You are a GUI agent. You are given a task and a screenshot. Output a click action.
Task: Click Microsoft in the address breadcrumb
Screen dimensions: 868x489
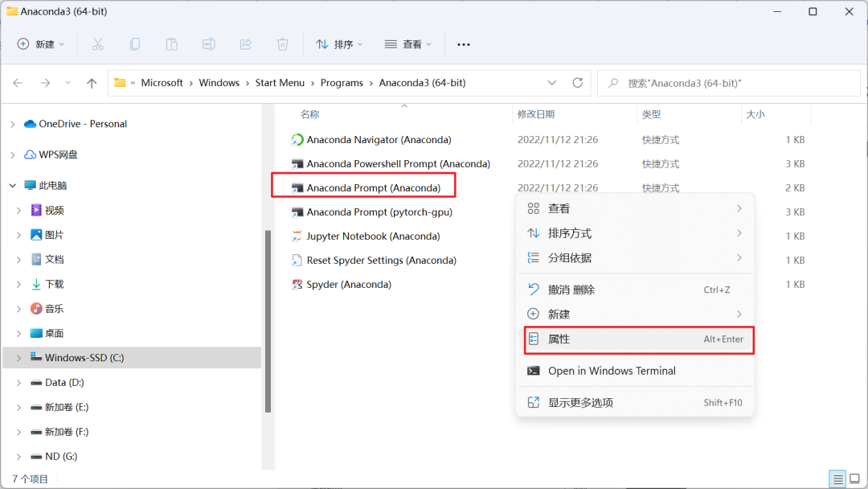tap(162, 83)
